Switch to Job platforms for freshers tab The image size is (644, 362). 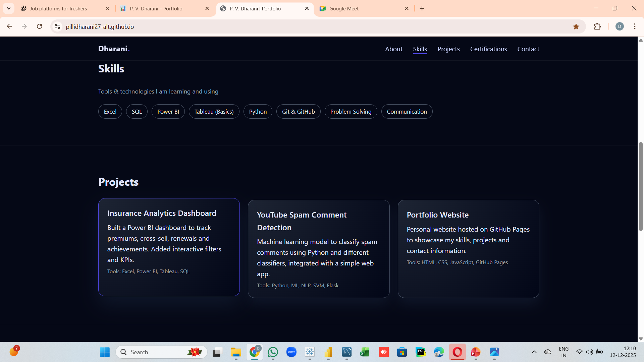coord(59,8)
